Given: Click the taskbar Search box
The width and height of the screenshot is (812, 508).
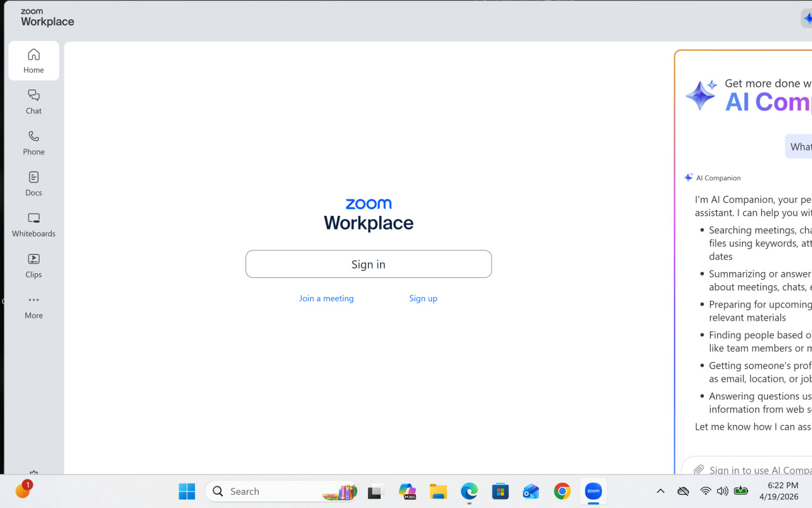Looking at the screenshot, I should click(282, 491).
